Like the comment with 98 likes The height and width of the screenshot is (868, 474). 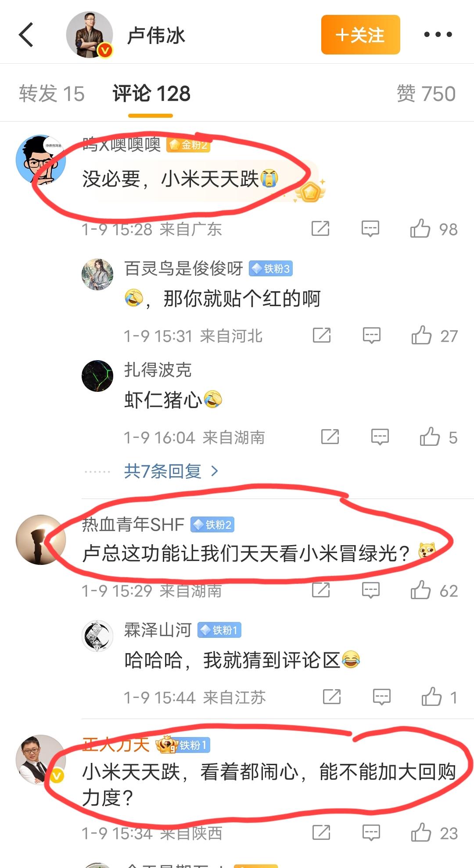420,228
